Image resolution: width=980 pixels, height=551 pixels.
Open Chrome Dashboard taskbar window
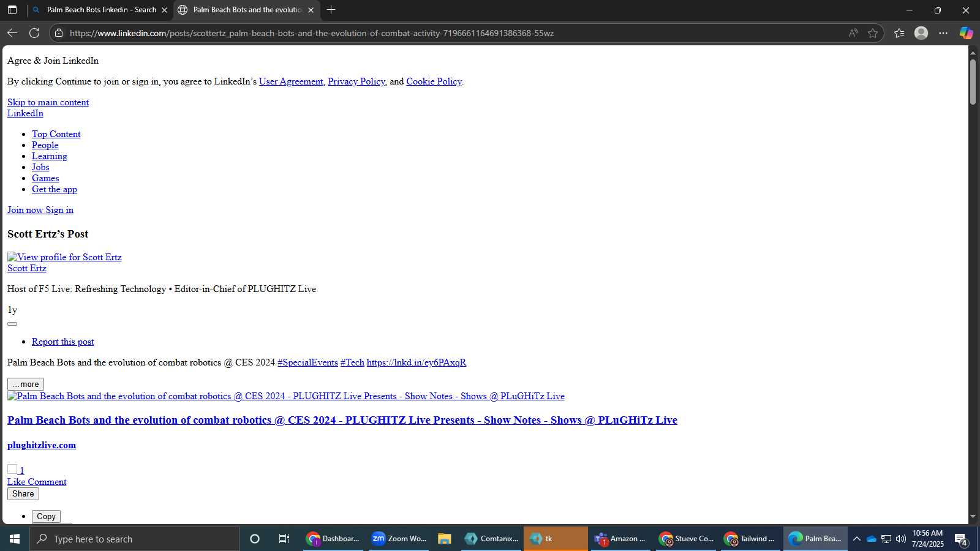333,539
